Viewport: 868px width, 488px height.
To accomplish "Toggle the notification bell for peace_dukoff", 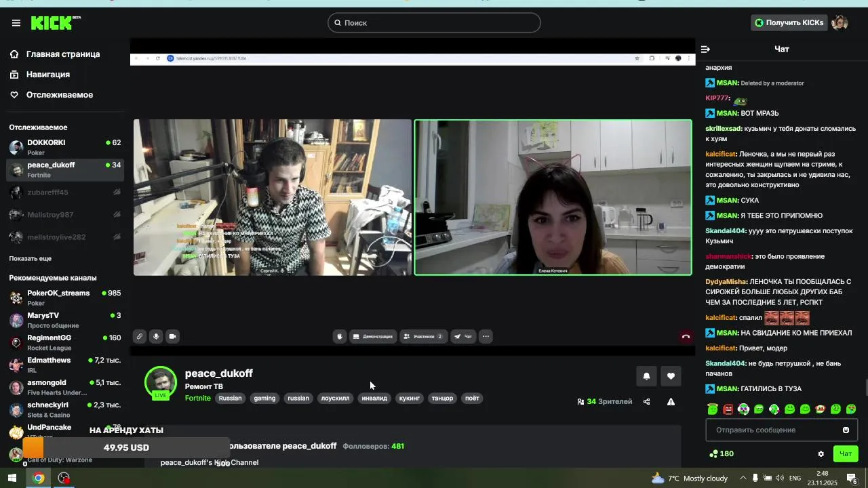I will coord(646,376).
